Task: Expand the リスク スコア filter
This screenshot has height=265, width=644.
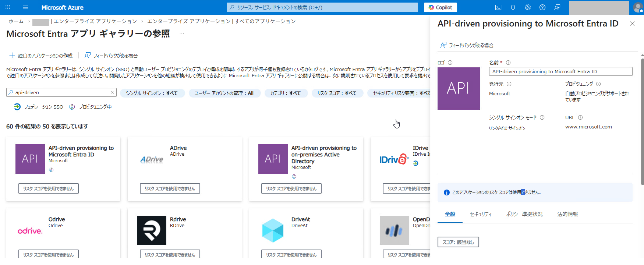Action: coord(337,93)
